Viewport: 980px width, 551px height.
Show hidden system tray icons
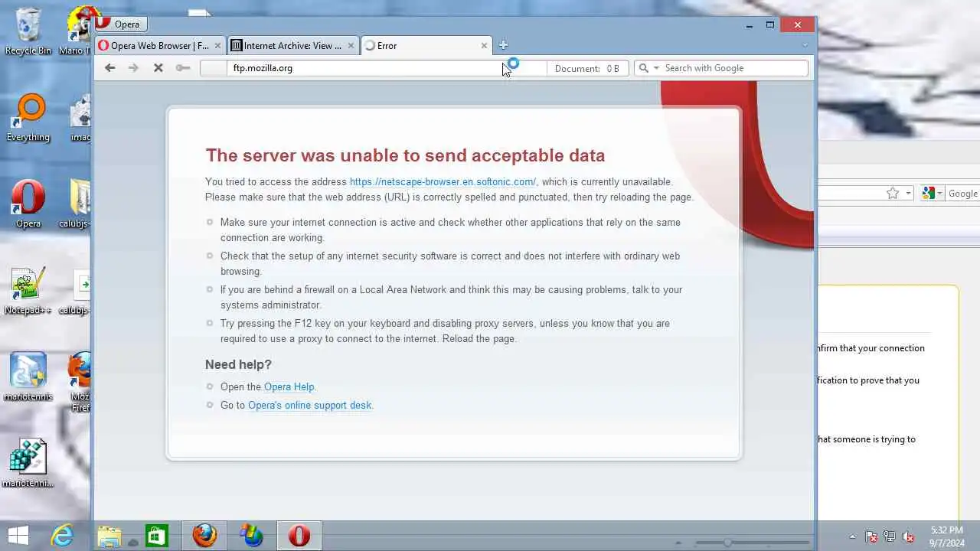point(853,536)
